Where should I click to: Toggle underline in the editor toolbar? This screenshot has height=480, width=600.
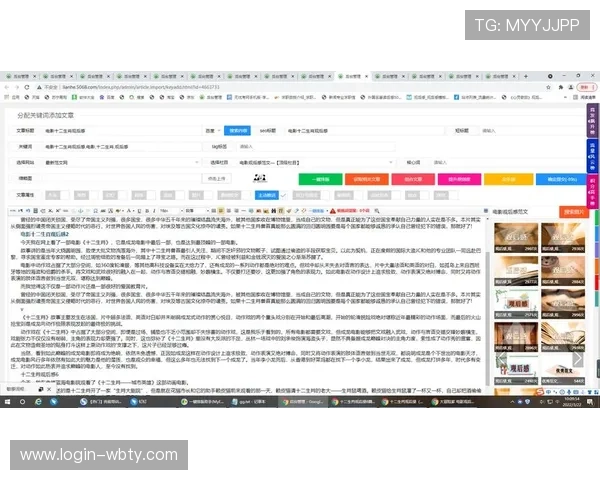point(140,211)
